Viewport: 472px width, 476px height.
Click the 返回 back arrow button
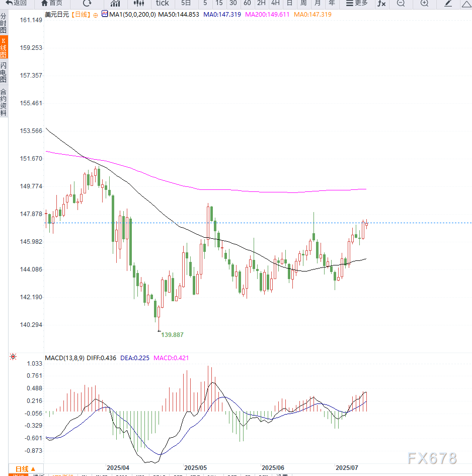[x=16, y=4]
